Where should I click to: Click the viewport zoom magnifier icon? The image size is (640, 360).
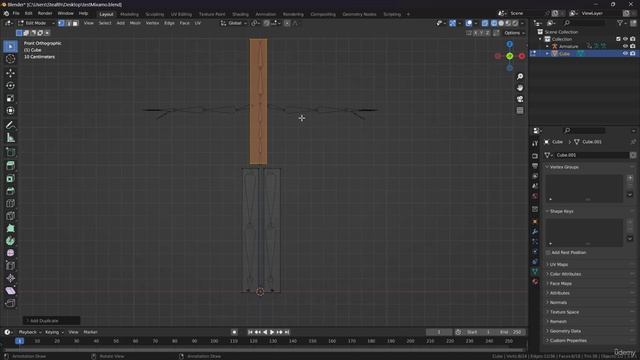click(x=520, y=77)
